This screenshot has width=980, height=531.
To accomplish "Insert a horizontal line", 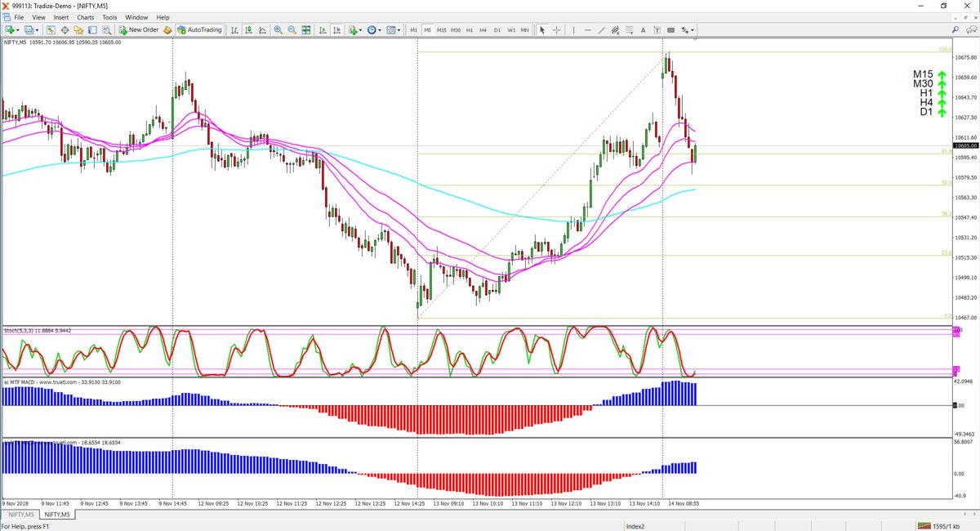I will click(589, 31).
